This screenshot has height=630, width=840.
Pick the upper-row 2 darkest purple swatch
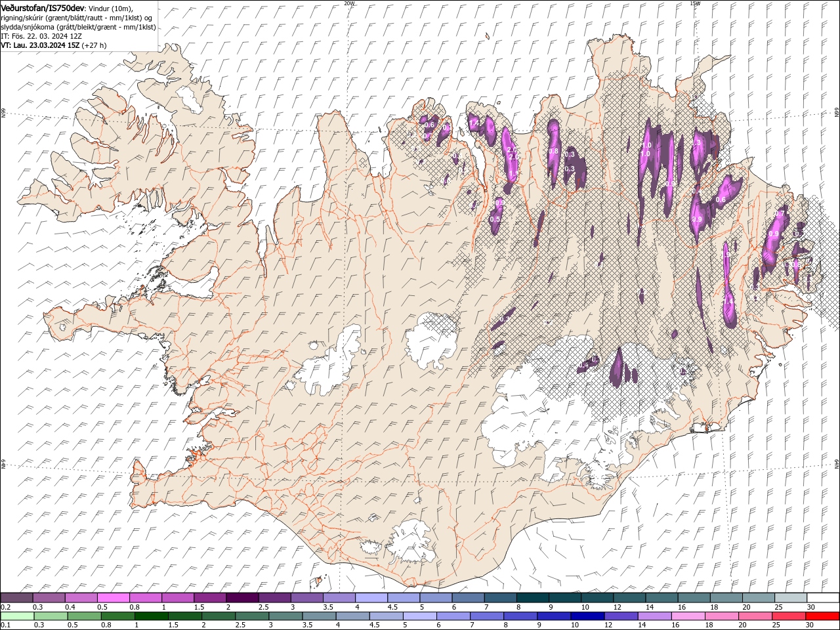[241, 598]
